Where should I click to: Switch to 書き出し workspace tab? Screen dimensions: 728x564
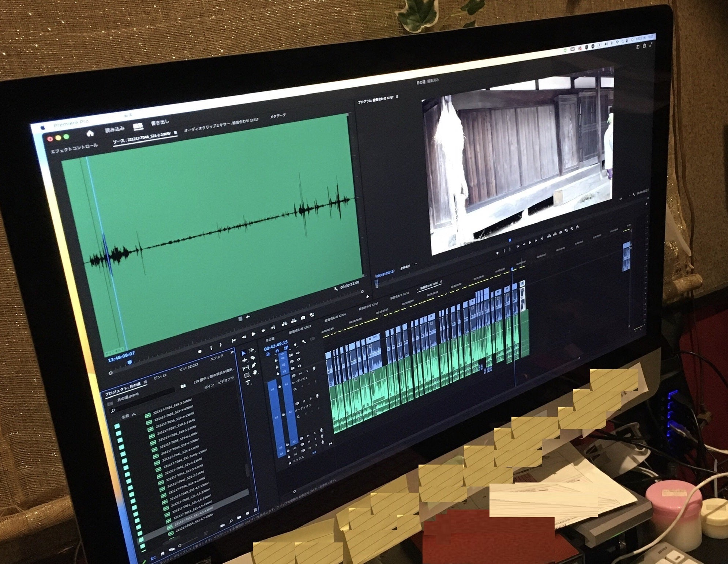(x=160, y=123)
